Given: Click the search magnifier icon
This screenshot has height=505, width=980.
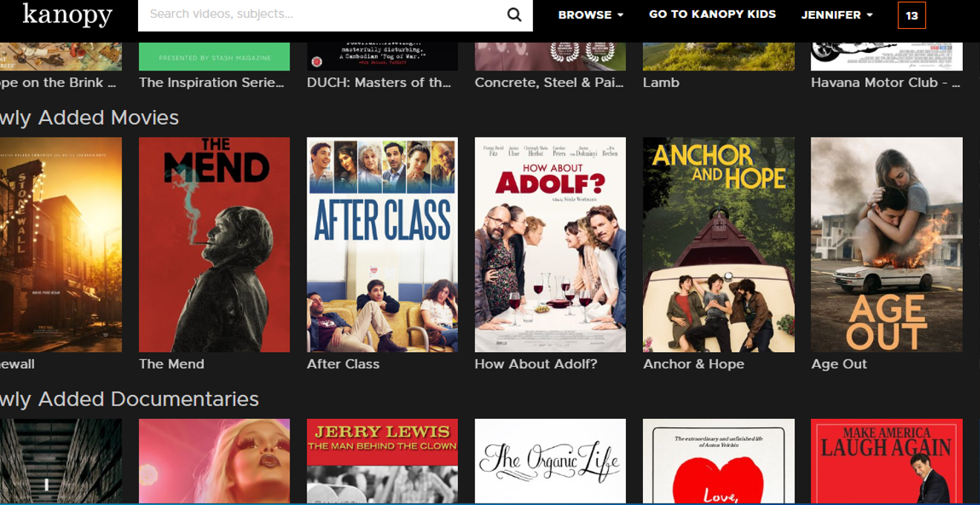Looking at the screenshot, I should 514,15.
